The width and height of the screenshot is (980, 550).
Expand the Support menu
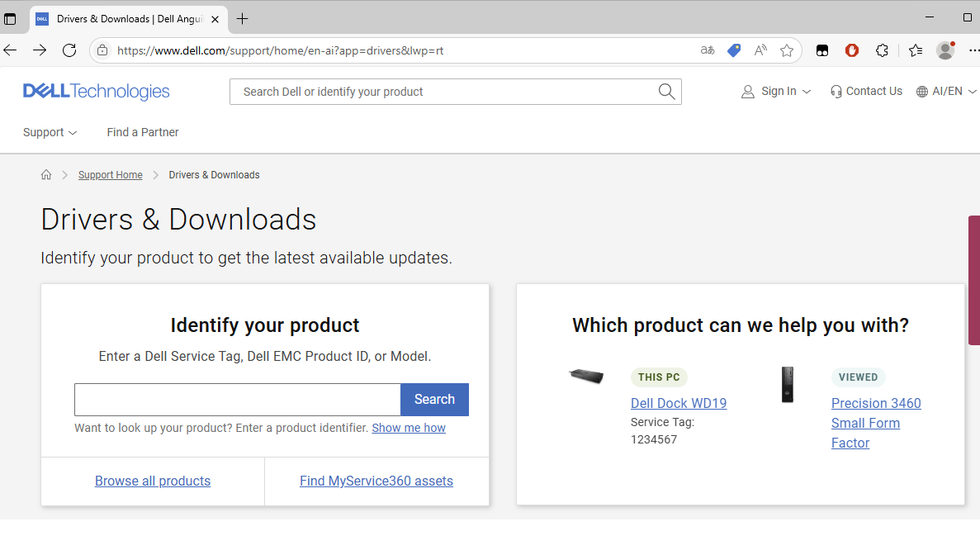[x=50, y=132]
